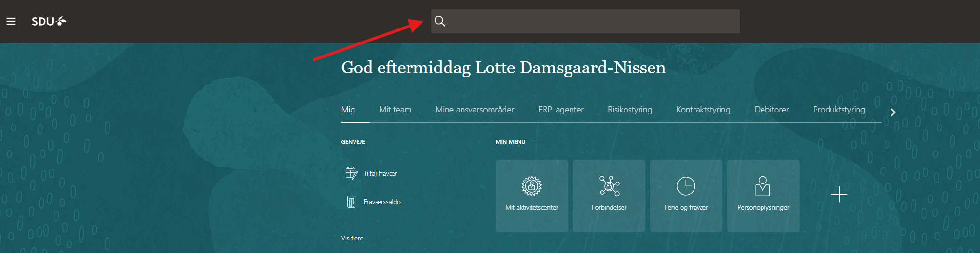This screenshot has width=980, height=253.
Task: Click the Forbindelser tile label
Action: (609, 207)
